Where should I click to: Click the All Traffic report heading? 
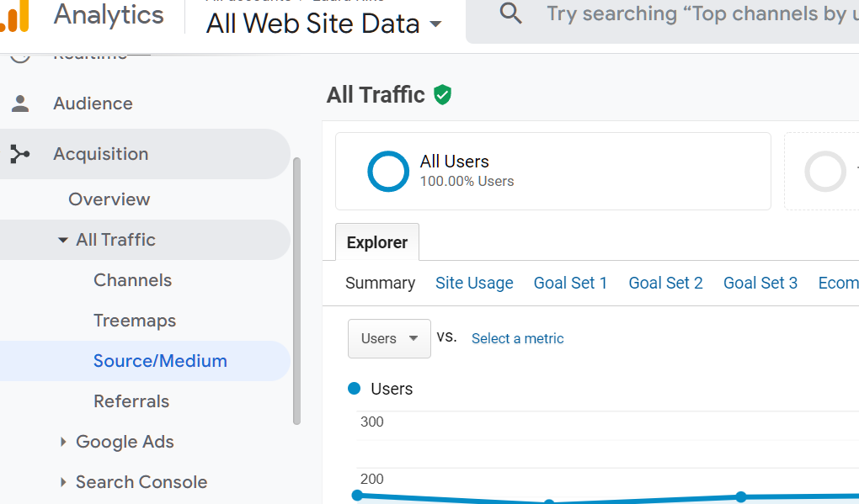376,95
